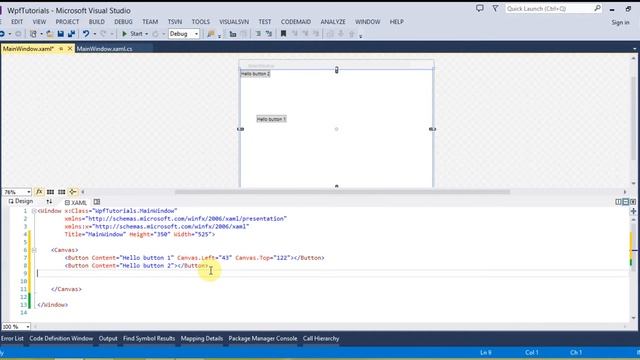Click the Save All icon
This screenshot has height=360, width=640.
(71, 34)
